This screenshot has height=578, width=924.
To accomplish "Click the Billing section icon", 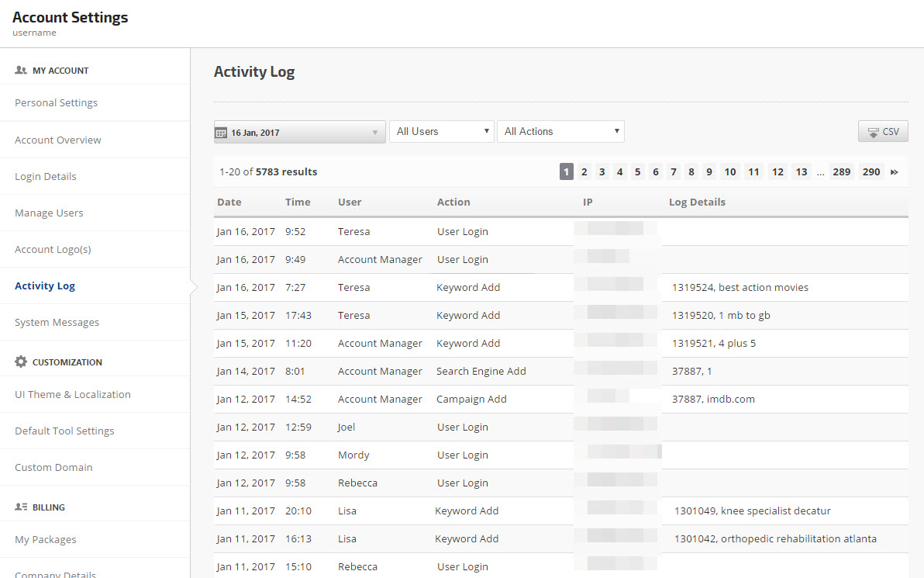I will [21, 507].
